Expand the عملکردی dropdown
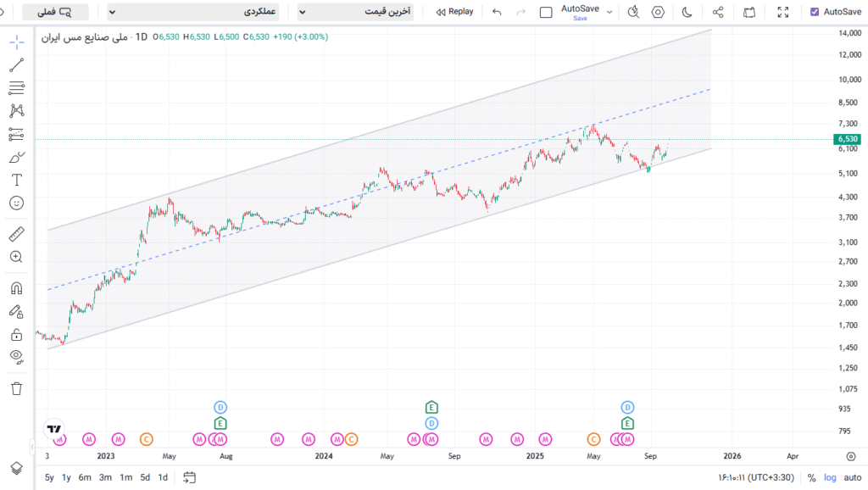Image resolution: width=868 pixels, height=490 pixels. pos(200,13)
